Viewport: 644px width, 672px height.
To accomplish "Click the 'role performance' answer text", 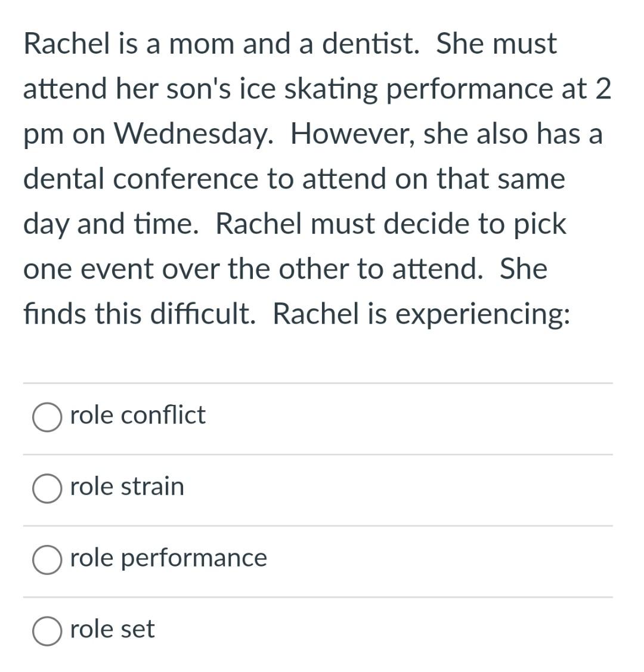I will (x=168, y=559).
